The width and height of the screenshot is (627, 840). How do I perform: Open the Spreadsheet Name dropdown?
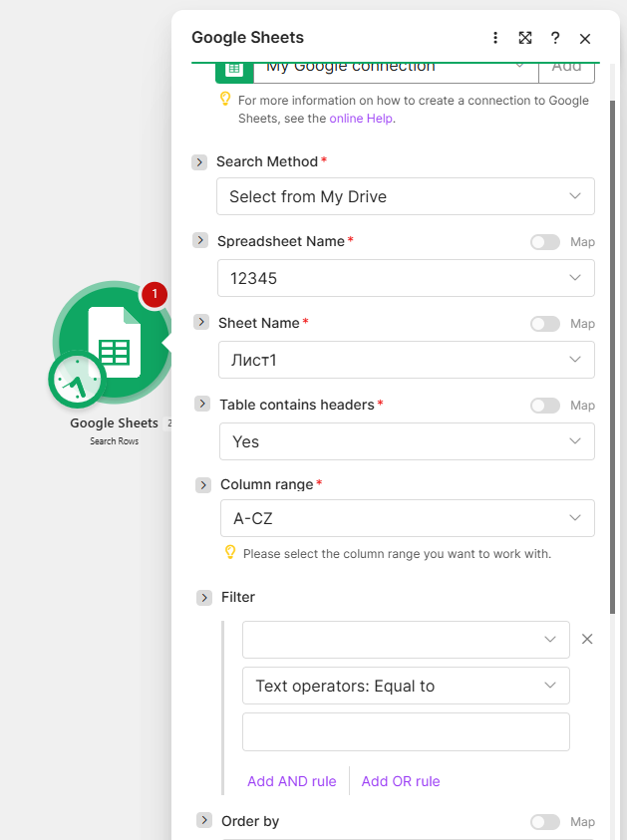tap(407, 278)
